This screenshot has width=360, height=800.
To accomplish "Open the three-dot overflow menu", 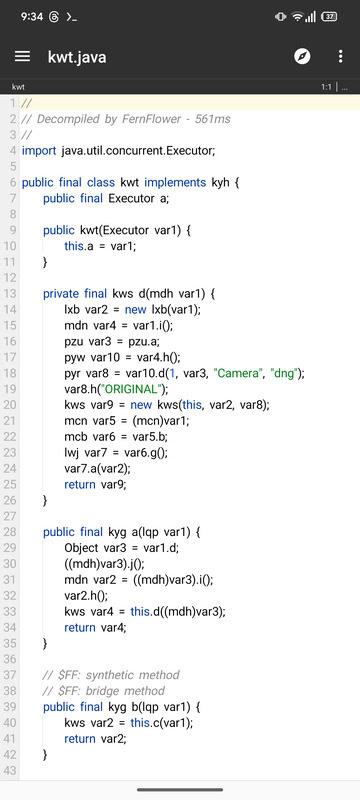I will [x=341, y=56].
